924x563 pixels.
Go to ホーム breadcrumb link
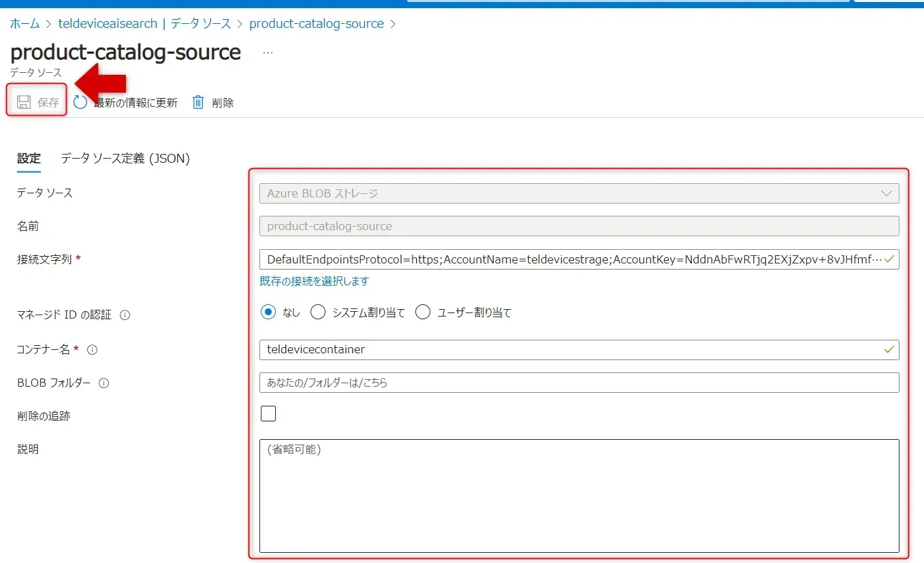[x=25, y=24]
